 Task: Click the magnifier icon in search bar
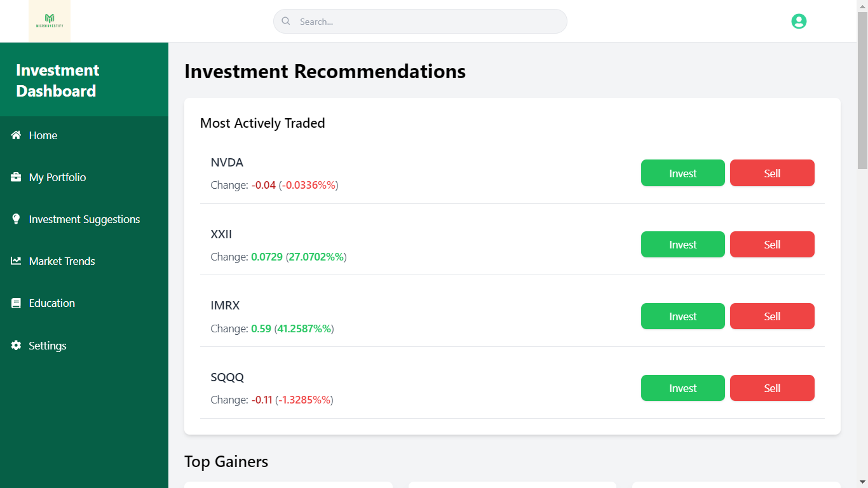286,21
